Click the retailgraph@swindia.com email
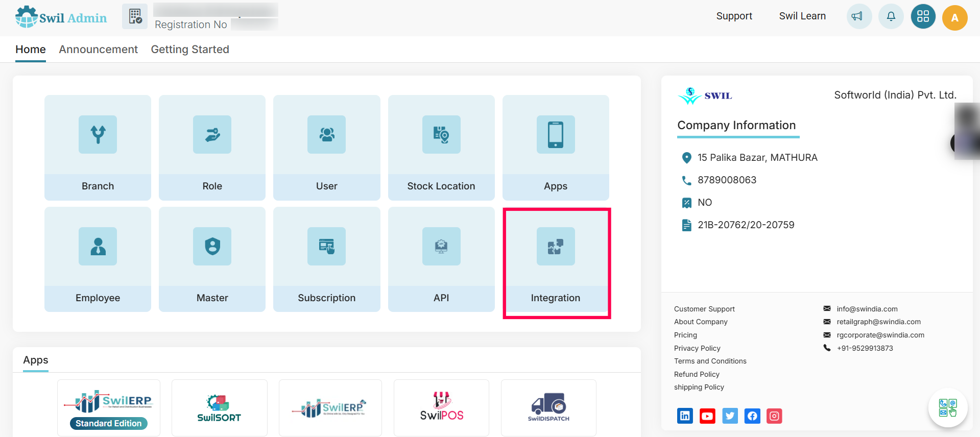The image size is (980, 437). click(x=878, y=322)
